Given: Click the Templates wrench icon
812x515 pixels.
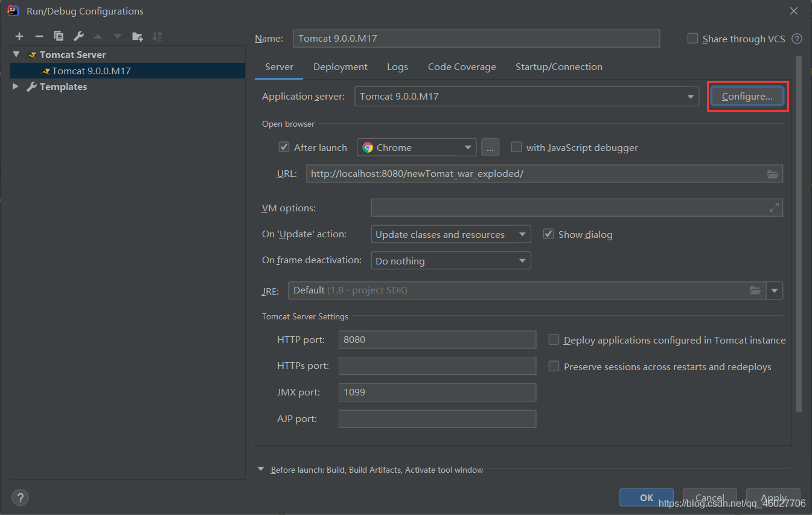Looking at the screenshot, I should [x=31, y=87].
